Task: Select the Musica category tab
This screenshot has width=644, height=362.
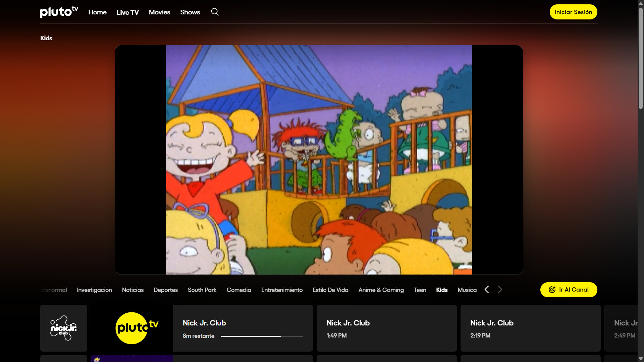Action: tap(467, 290)
